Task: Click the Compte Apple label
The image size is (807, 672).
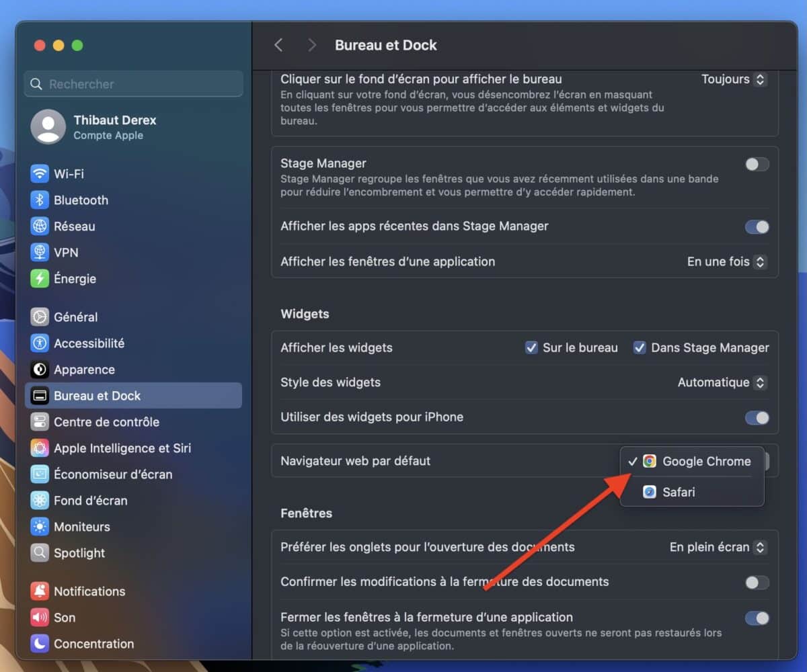Action: pyautogui.click(x=108, y=135)
